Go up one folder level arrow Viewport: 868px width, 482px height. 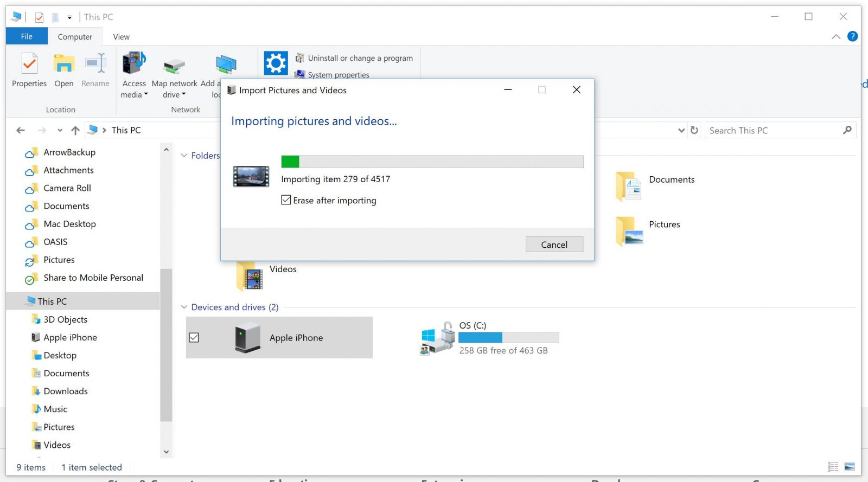(75, 130)
